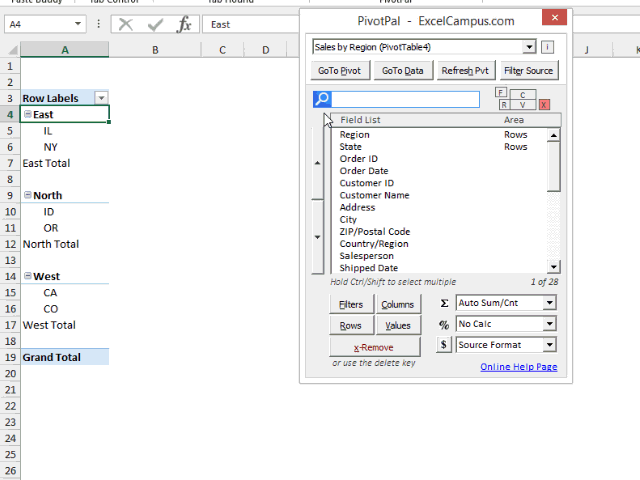Select the Order Date field in list
Image resolution: width=640 pixels, height=480 pixels.
364,171
